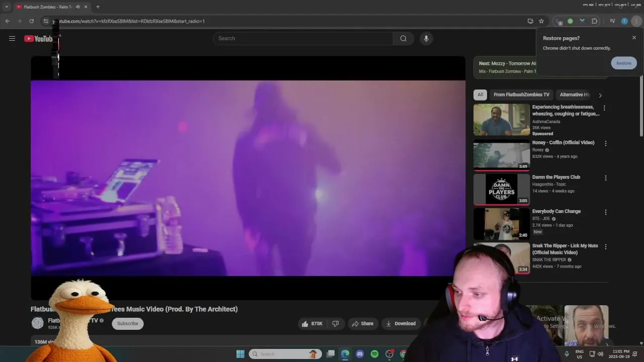
Task: Dislike the video with thumbs-down
Action: coord(336,324)
